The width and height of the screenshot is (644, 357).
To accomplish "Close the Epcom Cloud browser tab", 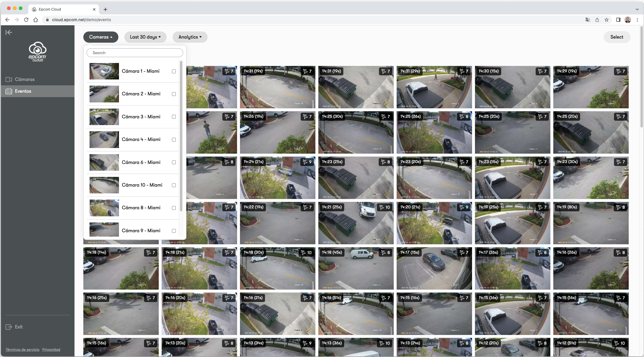I will tap(94, 9).
